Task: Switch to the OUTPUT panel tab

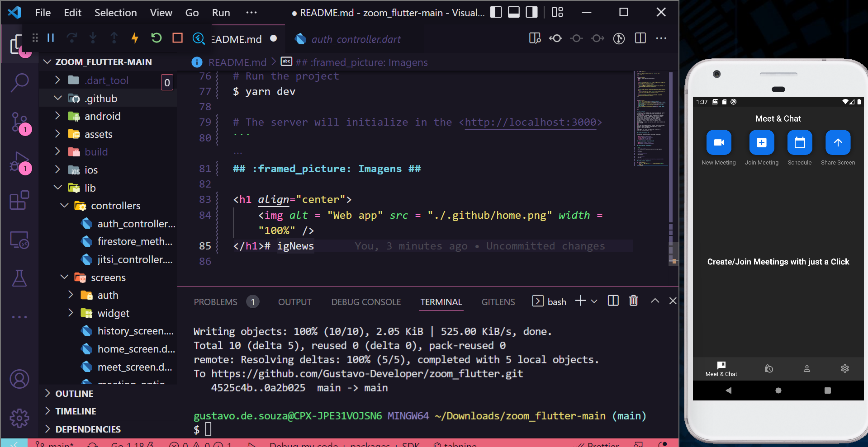Action: click(295, 302)
